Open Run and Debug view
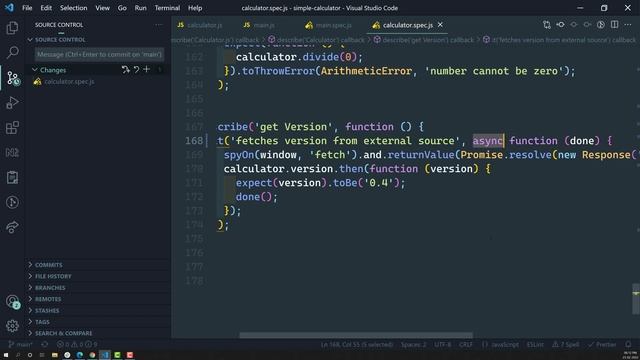This screenshot has height=360, width=640. click(x=12, y=102)
